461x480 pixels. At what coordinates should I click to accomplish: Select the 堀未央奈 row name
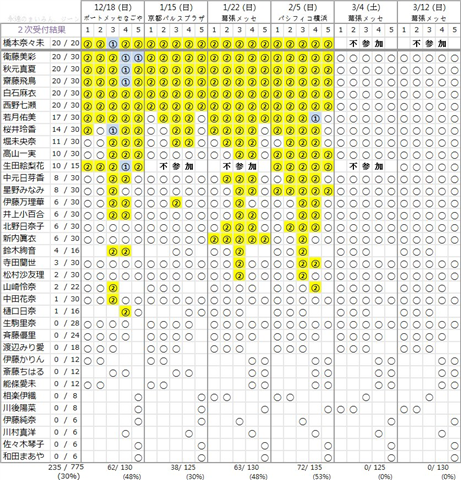[x=19, y=142]
